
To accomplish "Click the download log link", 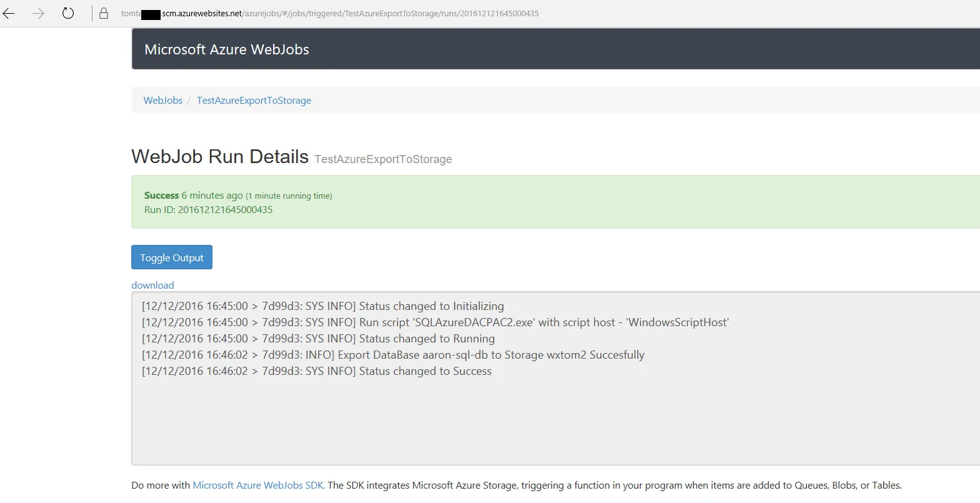I will 152,285.
